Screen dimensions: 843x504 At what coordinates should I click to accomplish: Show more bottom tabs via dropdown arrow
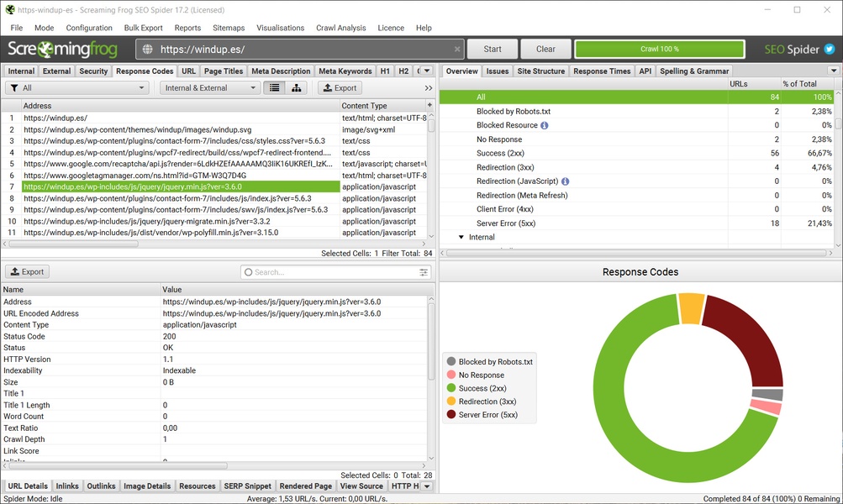(x=427, y=486)
